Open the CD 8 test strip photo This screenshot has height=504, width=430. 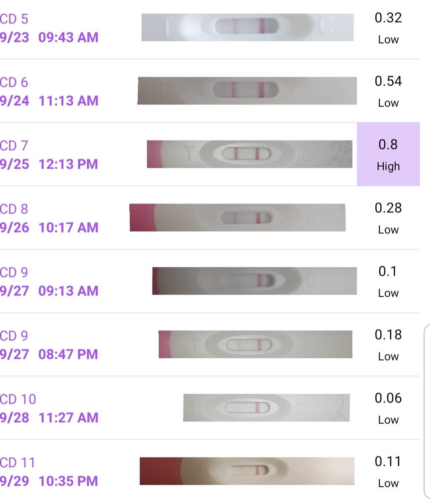click(238, 218)
